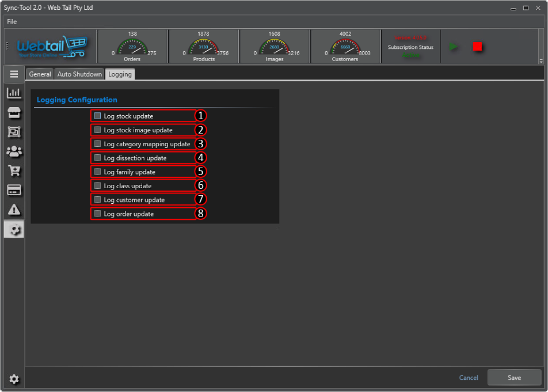Screen dimensions: 548x392
Task: Enable the Log stock update checkbox
Action: pyautogui.click(x=98, y=116)
